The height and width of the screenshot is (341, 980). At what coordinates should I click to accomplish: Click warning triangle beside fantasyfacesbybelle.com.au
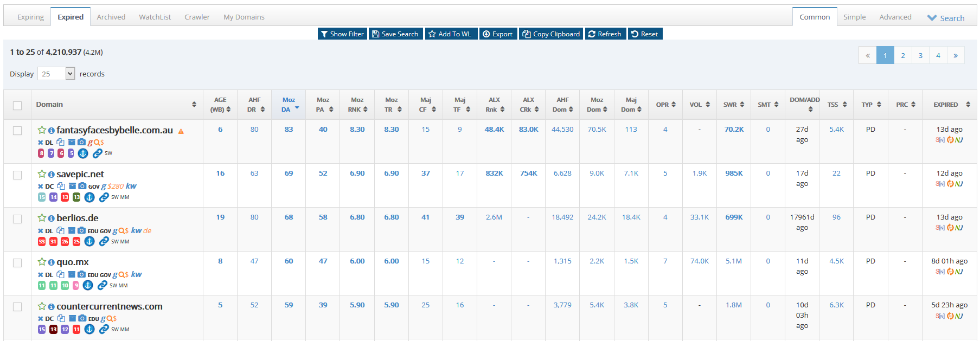tap(181, 131)
